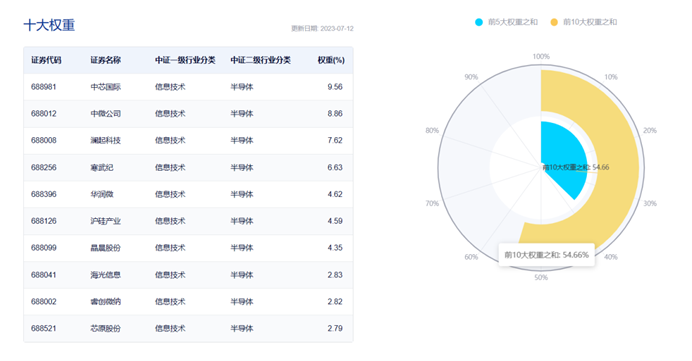
Task: Click weight value 8.86
Action: (x=335, y=113)
